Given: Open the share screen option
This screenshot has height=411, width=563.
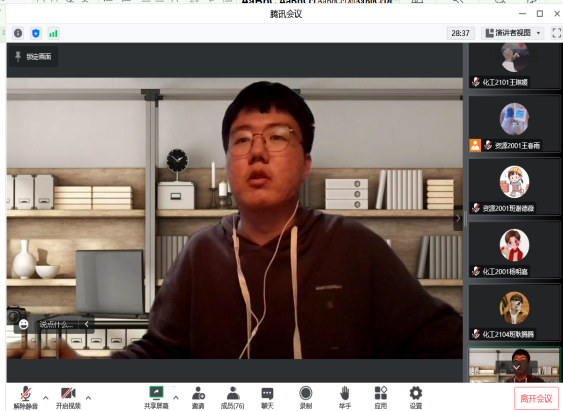Looking at the screenshot, I should 156,397.
